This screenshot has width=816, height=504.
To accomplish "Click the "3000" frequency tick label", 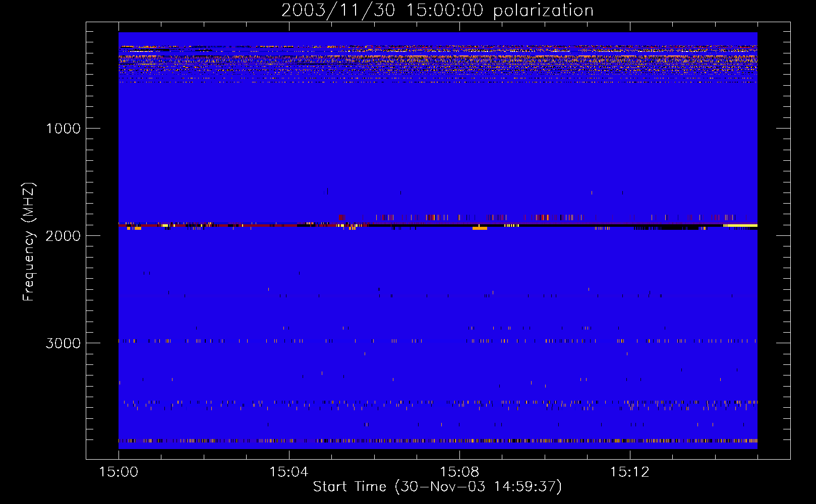I will click(63, 343).
